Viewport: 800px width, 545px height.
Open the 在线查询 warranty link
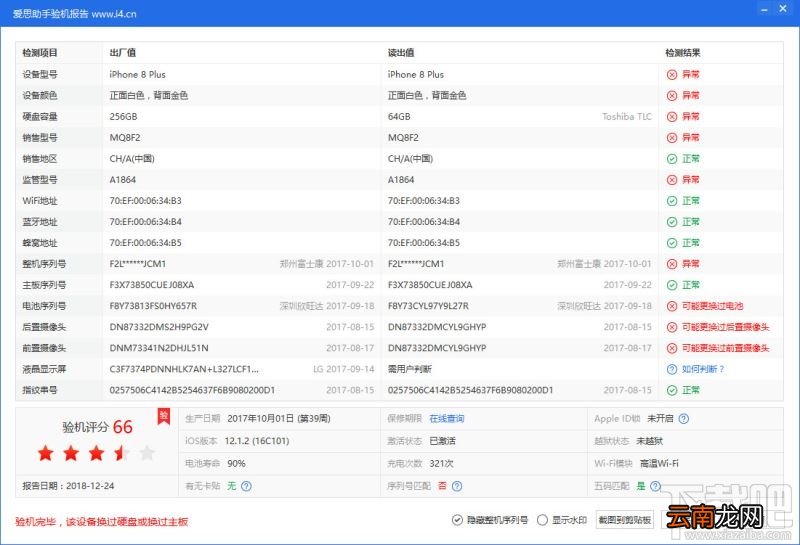pos(447,418)
